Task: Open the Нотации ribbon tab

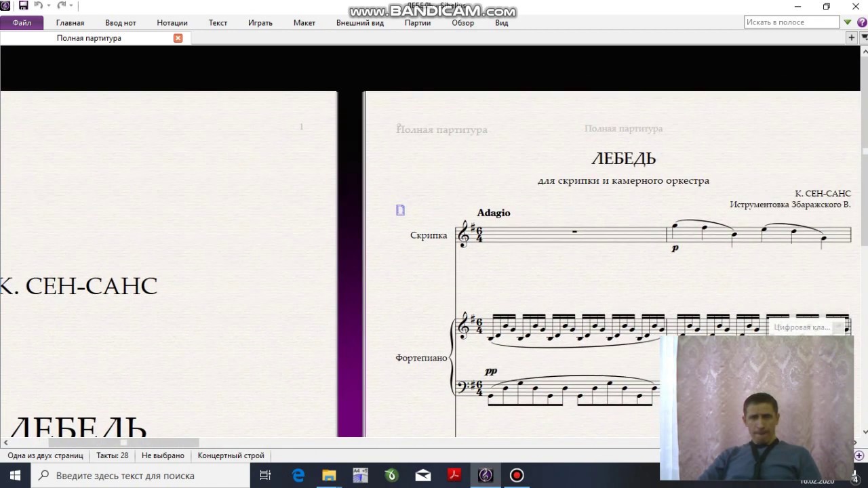Action: [x=172, y=22]
